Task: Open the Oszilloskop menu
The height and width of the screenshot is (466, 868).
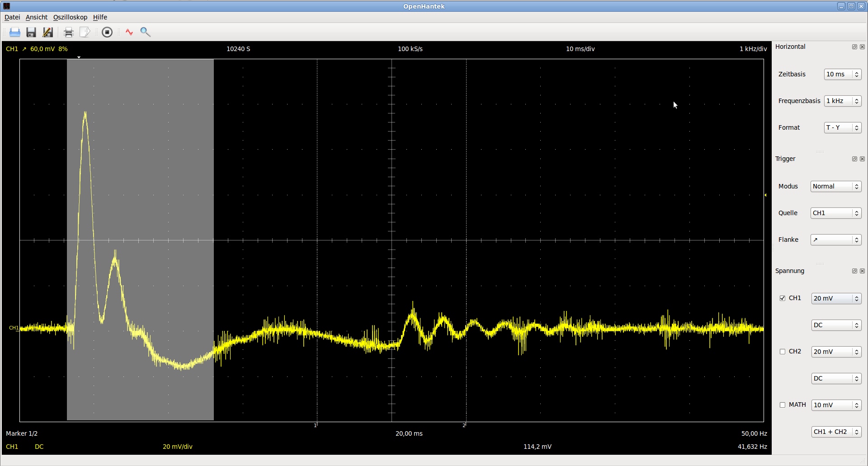Action: click(70, 17)
